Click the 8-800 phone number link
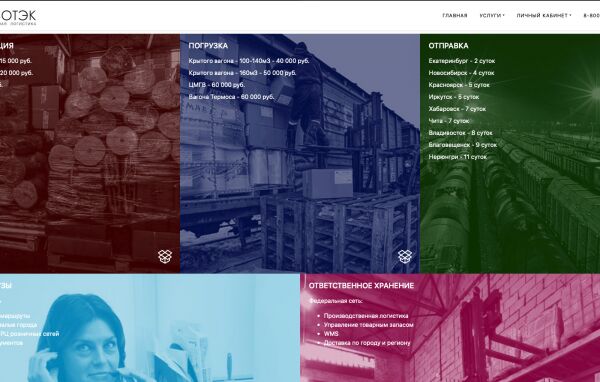600x382 pixels. [x=592, y=16]
